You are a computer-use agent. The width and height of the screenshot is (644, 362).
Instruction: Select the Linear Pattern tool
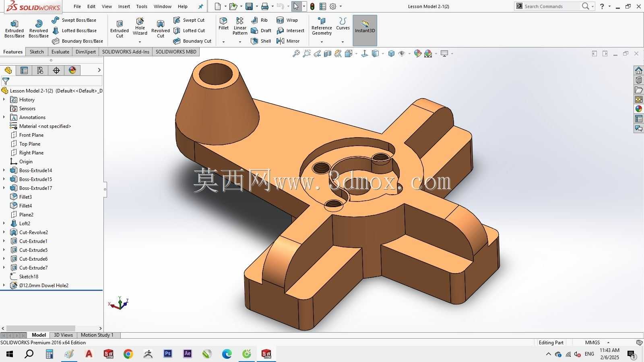(240, 26)
